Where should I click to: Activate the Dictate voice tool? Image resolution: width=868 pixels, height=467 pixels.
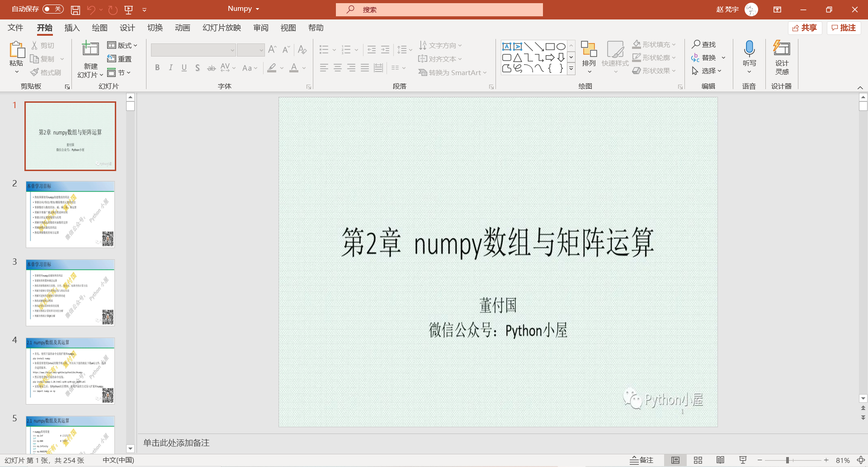pyautogui.click(x=749, y=50)
